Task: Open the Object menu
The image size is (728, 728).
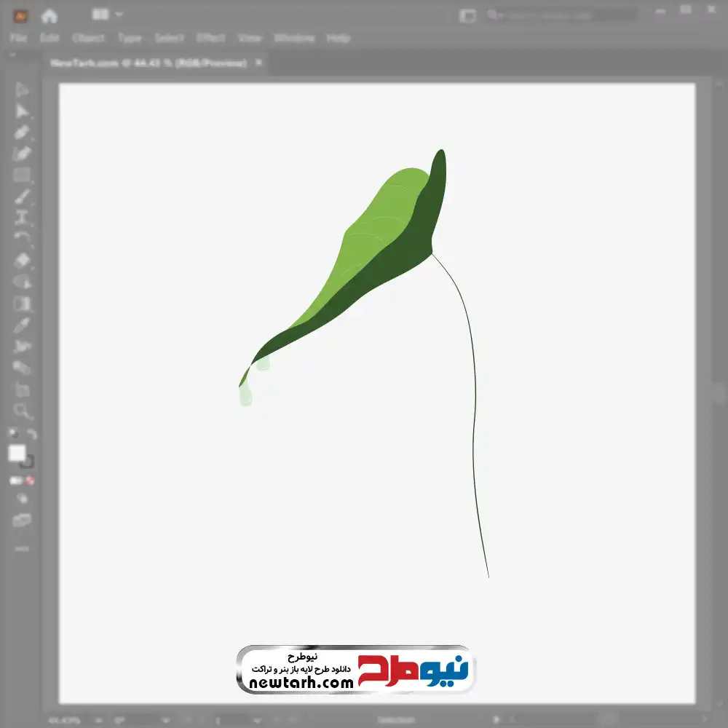Action: (88, 38)
